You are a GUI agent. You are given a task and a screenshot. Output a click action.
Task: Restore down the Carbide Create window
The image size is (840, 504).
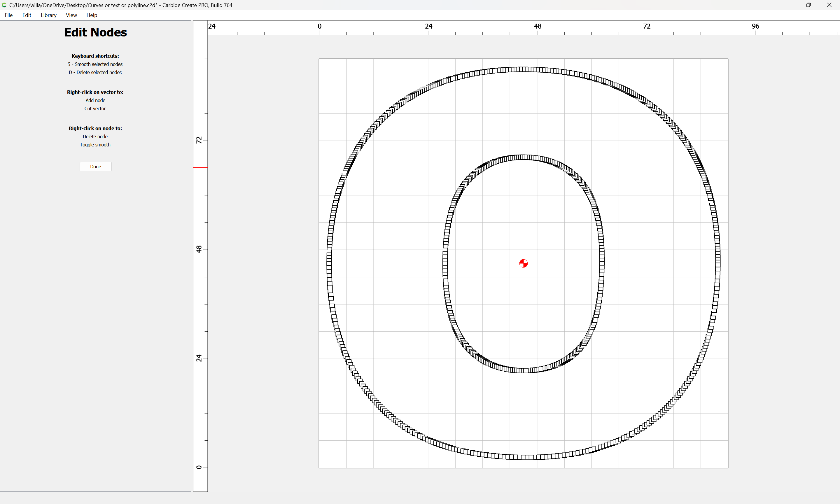[x=808, y=5]
